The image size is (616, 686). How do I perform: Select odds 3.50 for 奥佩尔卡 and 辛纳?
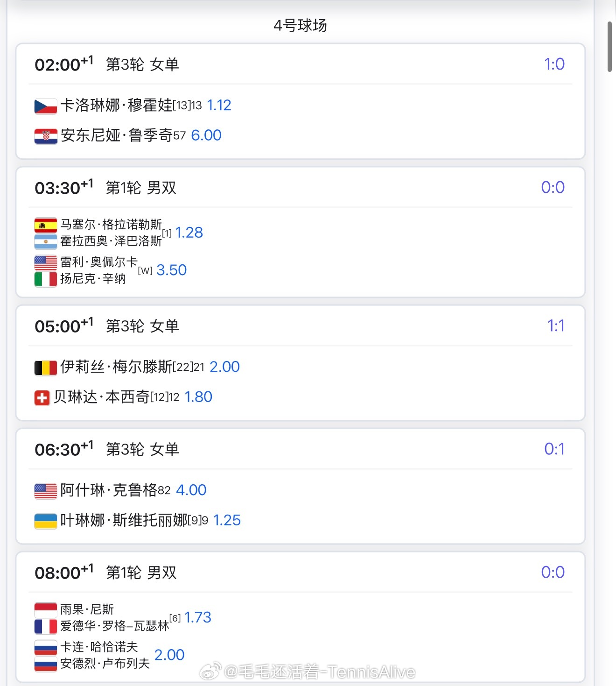pos(171,270)
